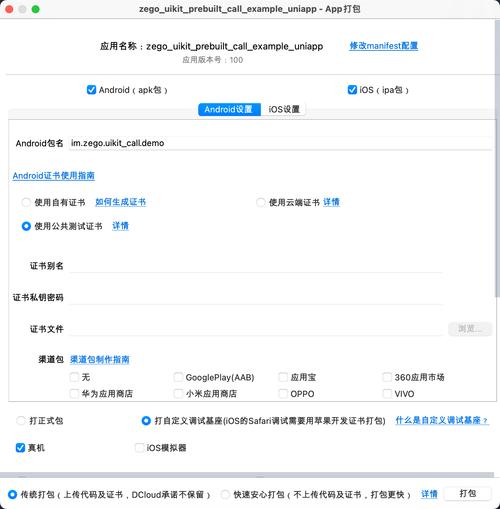This screenshot has width=500, height=509.
Task: Click the Android包名 input field
Action: (x=280, y=143)
